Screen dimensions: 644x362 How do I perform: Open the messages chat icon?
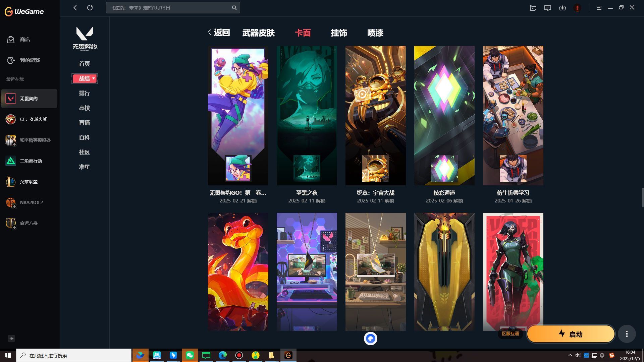(x=547, y=8)
